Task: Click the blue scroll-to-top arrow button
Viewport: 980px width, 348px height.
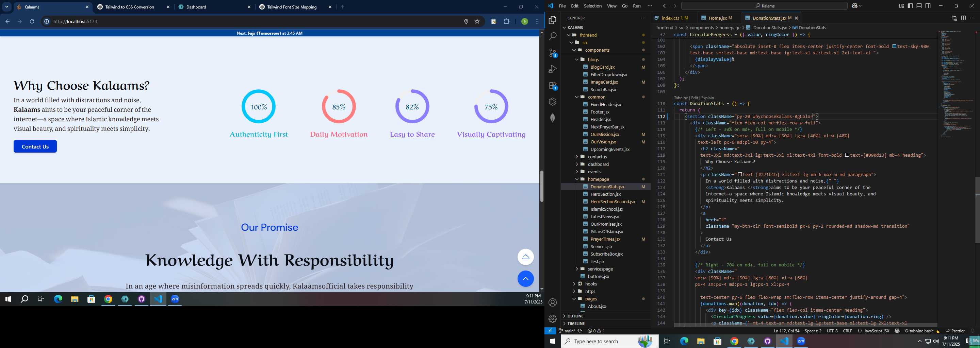Action: click(525, 278)
